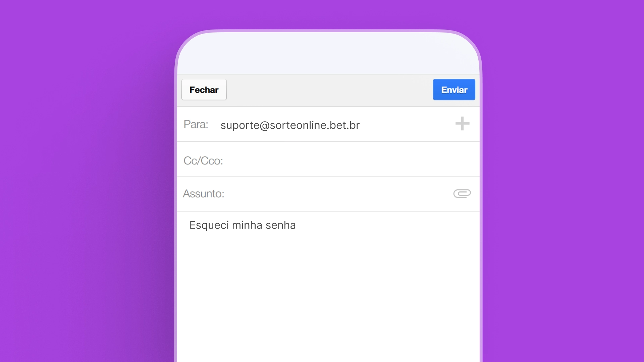The width and height of the screenshot is (644, 362).
Task: Click blank Para field space before plus icon
Action: coord(406,125)
